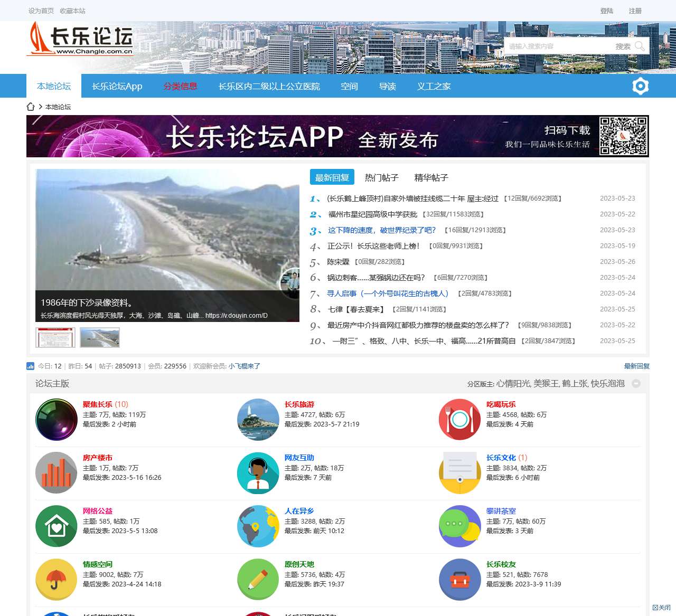Image resolution: width=676 pixels, height=616 pixels.
Task: Click the 注册 link
Action: coord(635,11)
